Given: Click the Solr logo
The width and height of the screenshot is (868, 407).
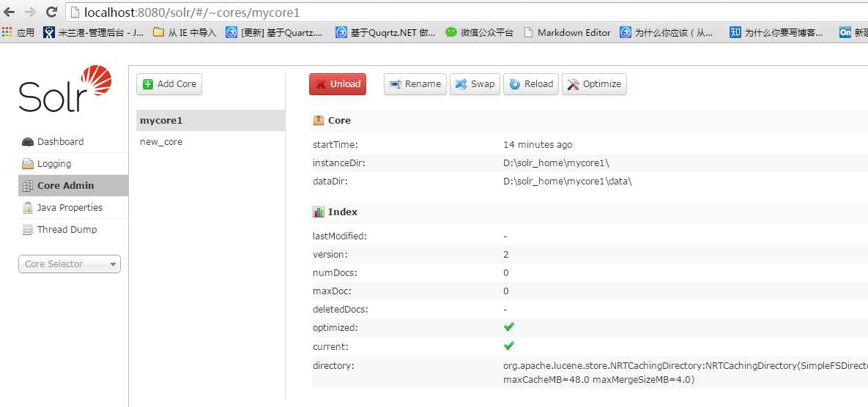Looking at the screenshot, I should 65,89.
